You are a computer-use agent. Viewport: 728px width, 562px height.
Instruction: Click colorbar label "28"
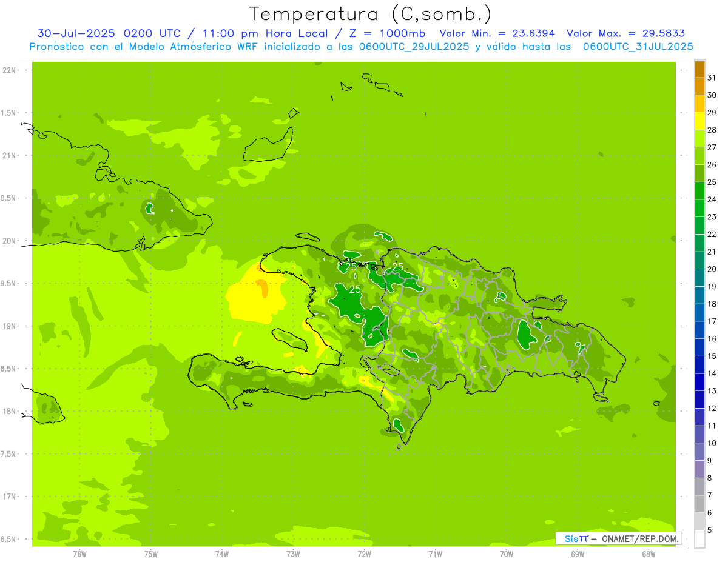tap(712, 130)
